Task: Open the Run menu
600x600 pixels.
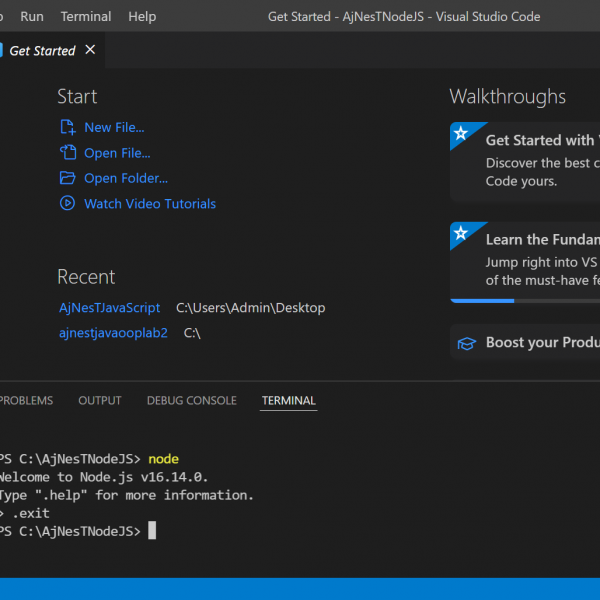Action: pyautogui.click(x=32, y=16)
